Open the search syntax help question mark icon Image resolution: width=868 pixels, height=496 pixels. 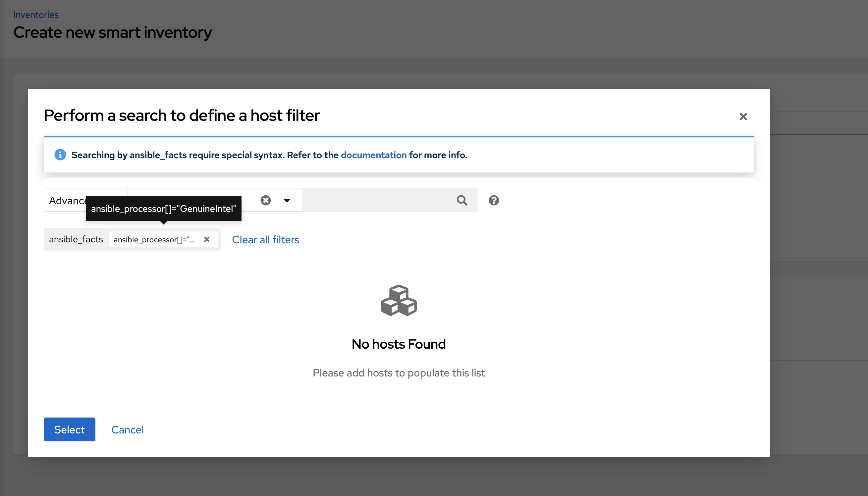[x=494, y=200]
